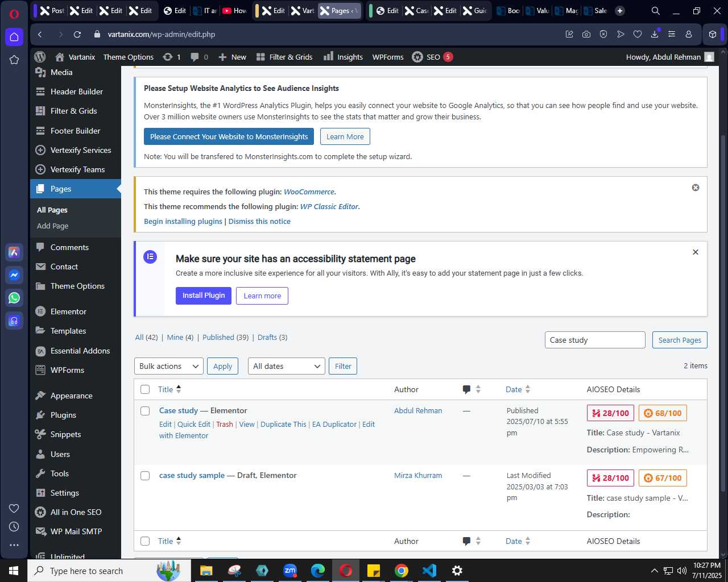Screen dimensions: 728x582
Task: Open Aria AI icon in Opera sidebar
Action: pyautogui.click(x=14, y=252)
